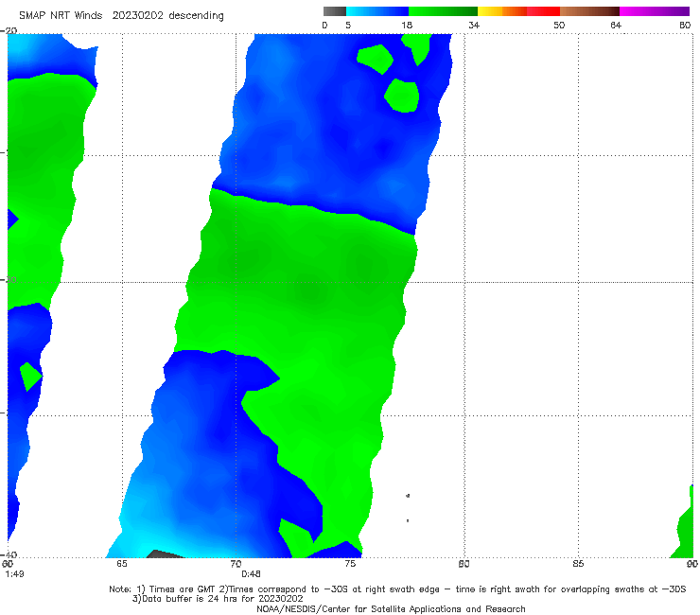Click the longitude label '65'
Screen dimensions: 700x615
coord(122,564)
